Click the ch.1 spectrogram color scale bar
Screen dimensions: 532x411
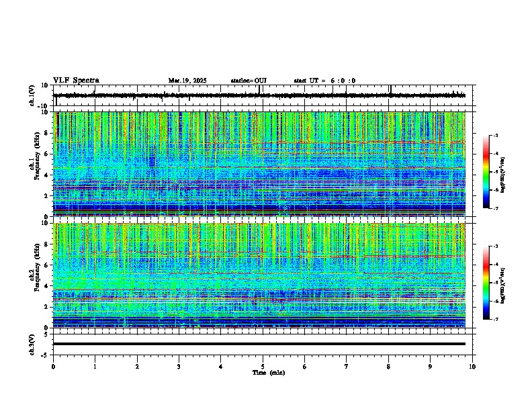pyautogui.click(x=486, y=172)
